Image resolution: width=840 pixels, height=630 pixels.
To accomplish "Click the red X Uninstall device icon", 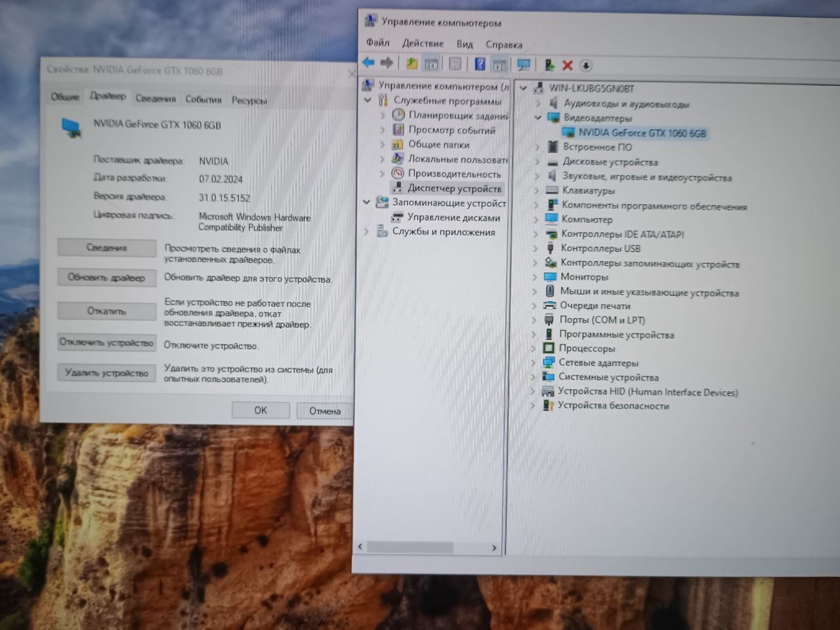I will [568, 65].
